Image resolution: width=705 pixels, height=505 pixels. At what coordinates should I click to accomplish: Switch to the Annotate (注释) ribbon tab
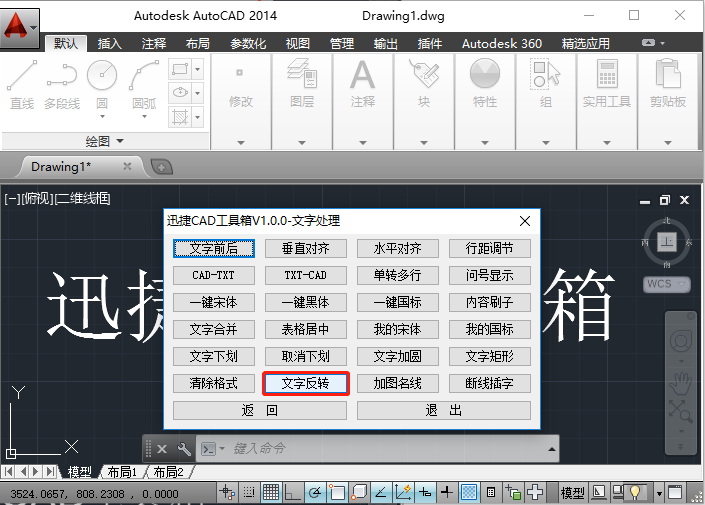click(x=154, y=44)
